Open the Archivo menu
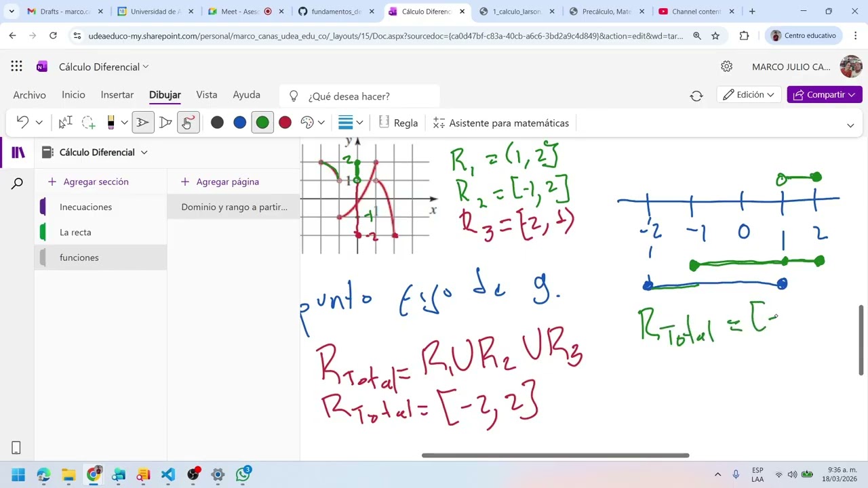The image size is (868, 488). (30, 95)
